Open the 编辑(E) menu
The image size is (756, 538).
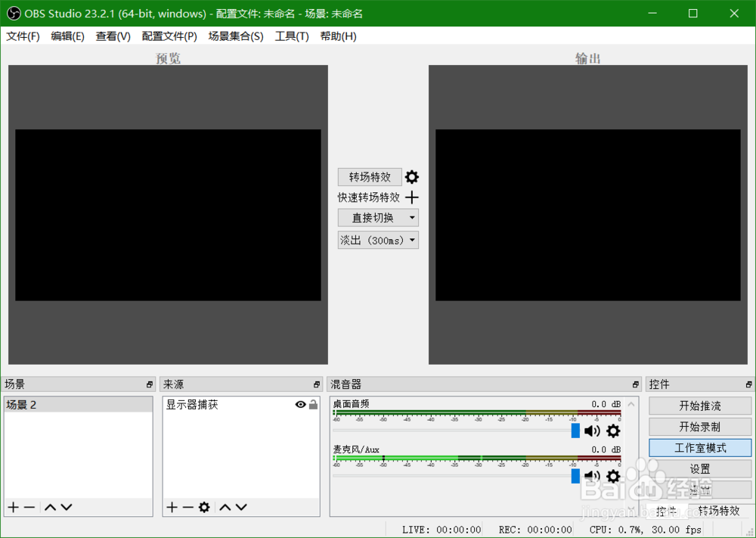point(67,36)
